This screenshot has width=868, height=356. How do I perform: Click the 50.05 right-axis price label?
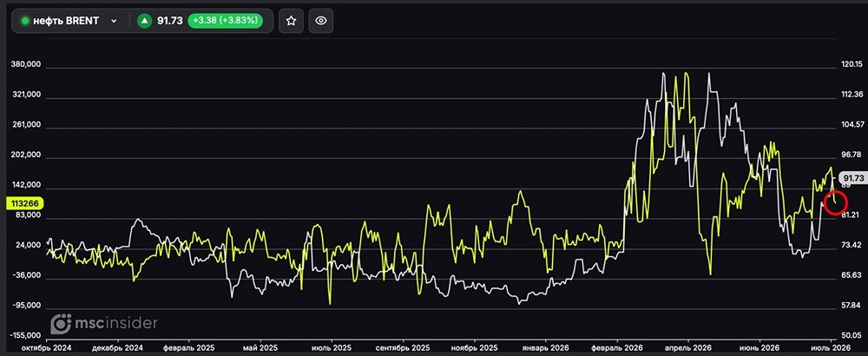coord(852,335)
